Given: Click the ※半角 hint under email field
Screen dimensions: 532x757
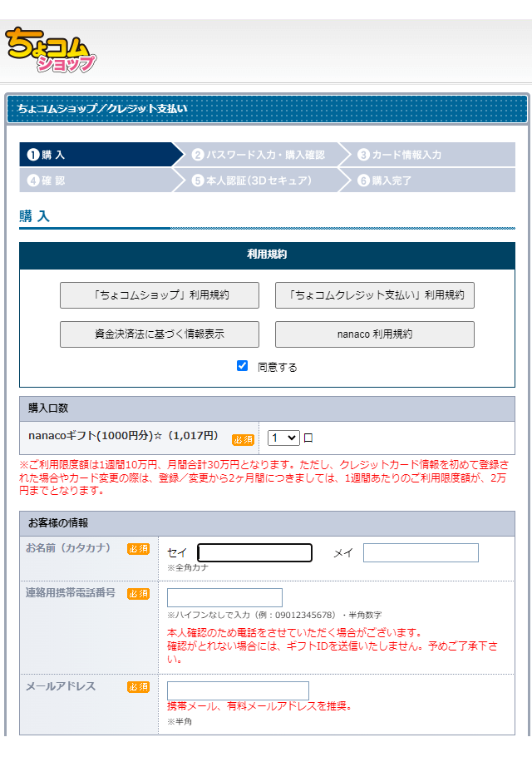Looking at the screenshot, I should [180, 722].
